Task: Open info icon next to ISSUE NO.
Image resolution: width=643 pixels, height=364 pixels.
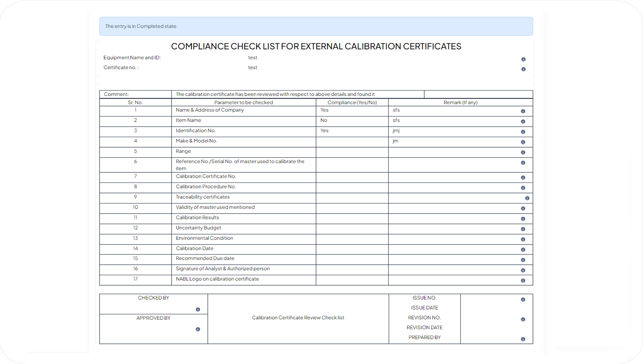Action: pyautogui.click(x=523, y=300)
